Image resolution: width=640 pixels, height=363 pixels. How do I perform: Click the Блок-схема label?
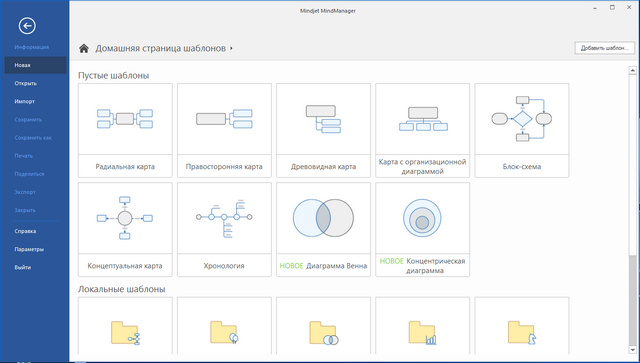522,167
